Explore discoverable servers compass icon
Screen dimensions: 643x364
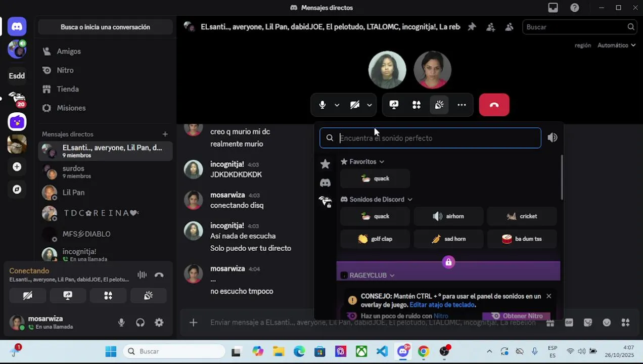[x=17, y=190]
